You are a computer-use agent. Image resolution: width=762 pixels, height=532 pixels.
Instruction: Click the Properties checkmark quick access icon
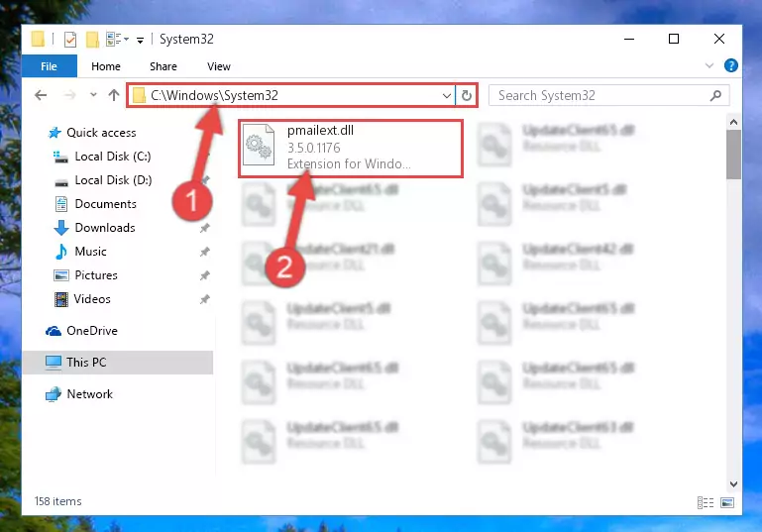[x=70, y=40]
